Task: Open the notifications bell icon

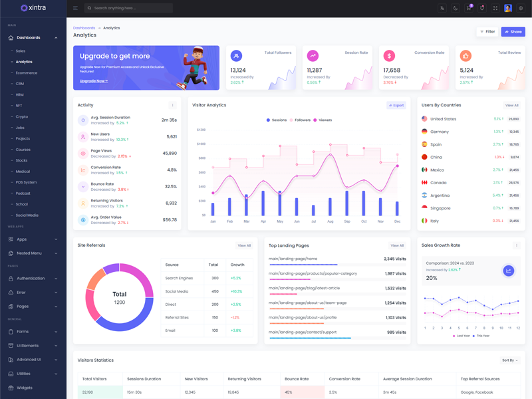Action: click(x=482, y=8)
